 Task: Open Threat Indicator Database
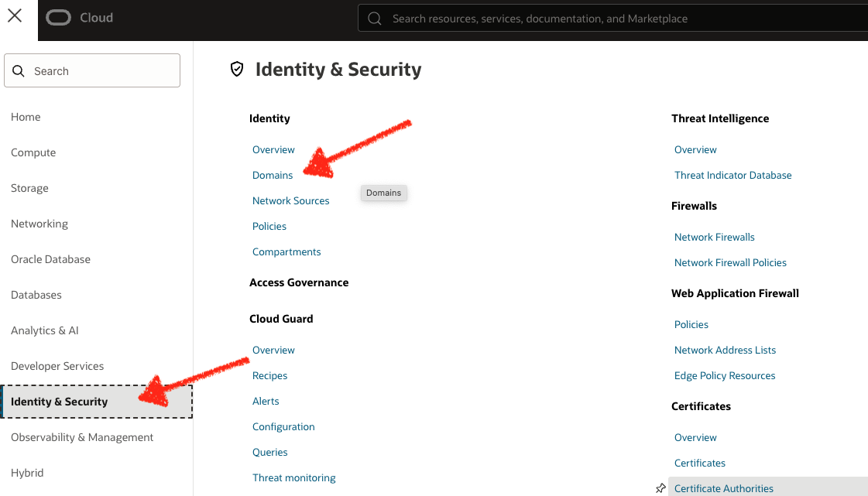pyautogui.click(x=733, y=176)
